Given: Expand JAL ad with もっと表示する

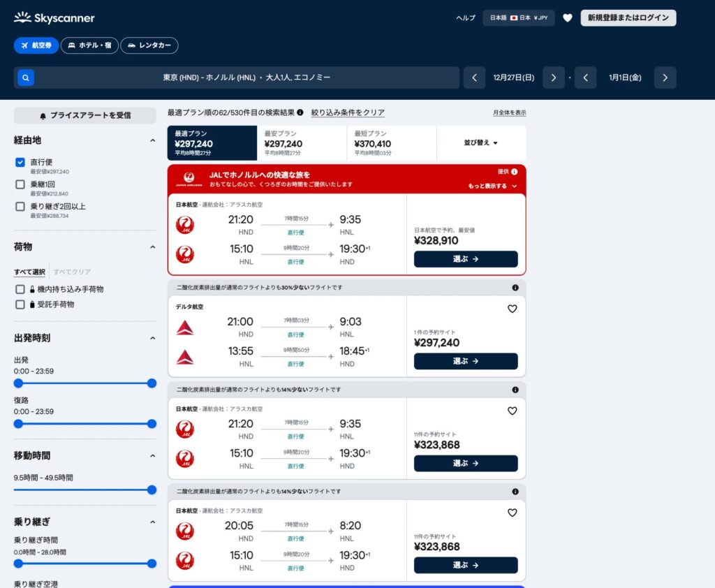Looking at the screenshot, I should pyautogui.click(x=492, y=186).
